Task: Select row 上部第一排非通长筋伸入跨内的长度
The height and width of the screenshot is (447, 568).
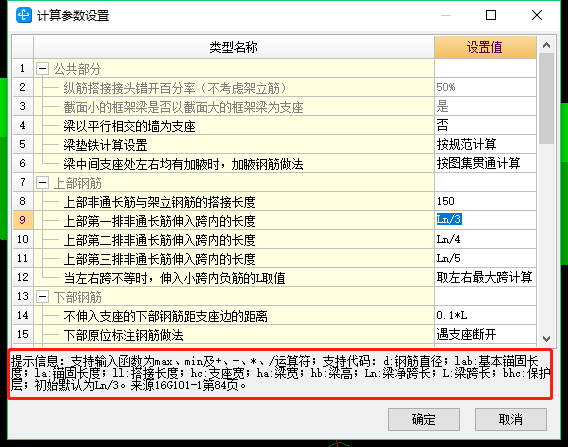Action: tap(234, 220)
